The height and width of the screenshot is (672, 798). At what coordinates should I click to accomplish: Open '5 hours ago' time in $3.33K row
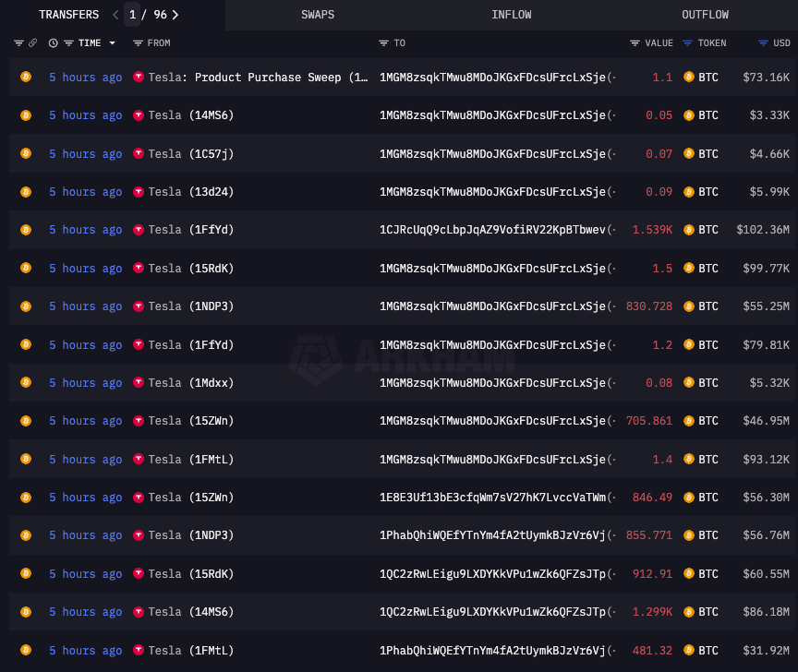click(86, 115)
